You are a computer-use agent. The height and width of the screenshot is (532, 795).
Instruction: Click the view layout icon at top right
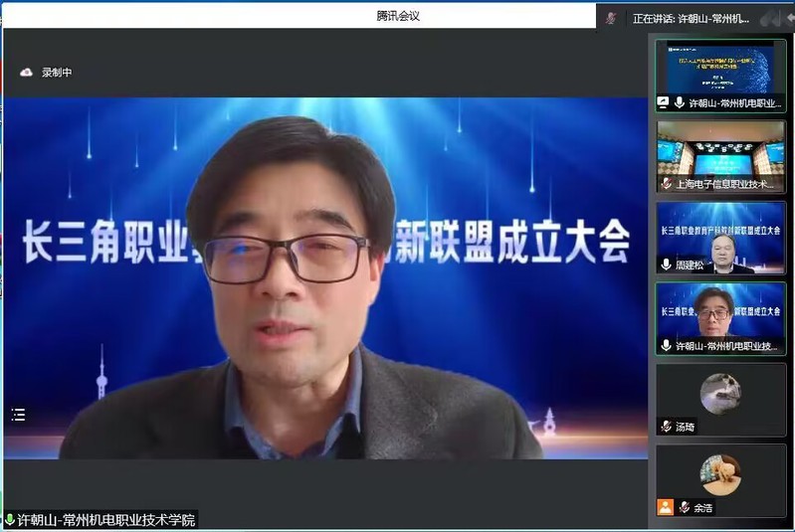[x=769, y=18]
